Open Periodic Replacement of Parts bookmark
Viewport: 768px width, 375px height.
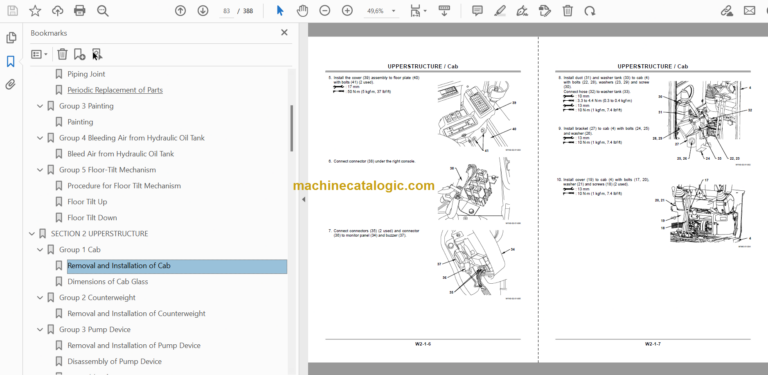point(115,90)
